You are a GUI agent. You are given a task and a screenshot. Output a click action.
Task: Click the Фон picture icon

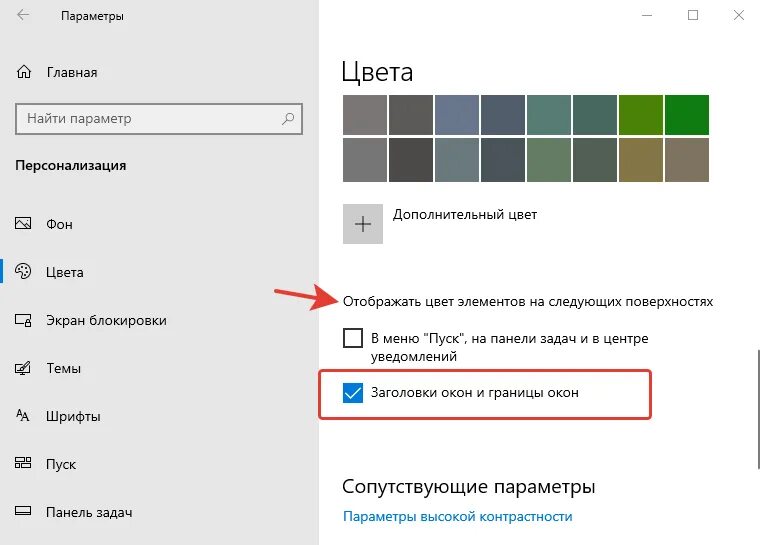click(23, 224)
